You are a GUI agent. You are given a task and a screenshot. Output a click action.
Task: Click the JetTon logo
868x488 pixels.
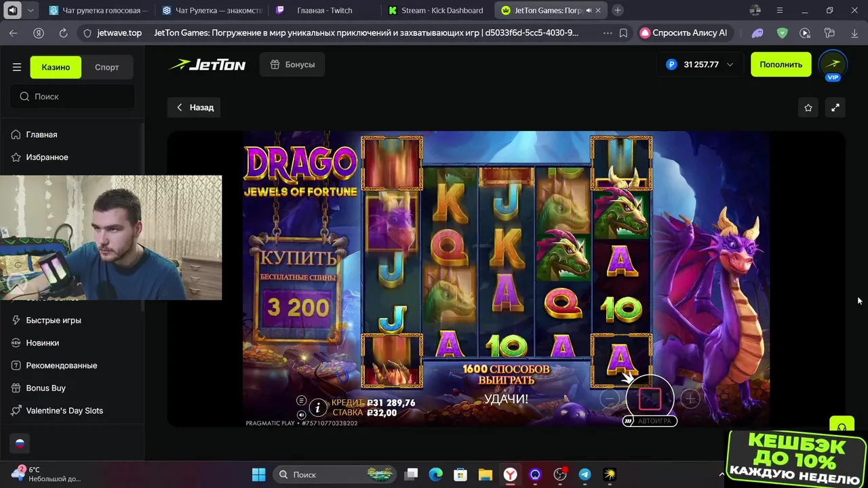[x=207, y=64]
